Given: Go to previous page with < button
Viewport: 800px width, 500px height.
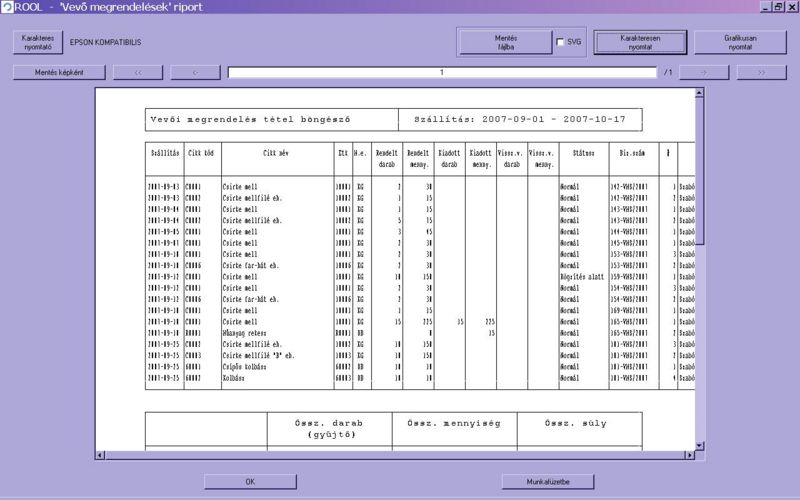Looking at the screenshot, I should click(195, 72).
